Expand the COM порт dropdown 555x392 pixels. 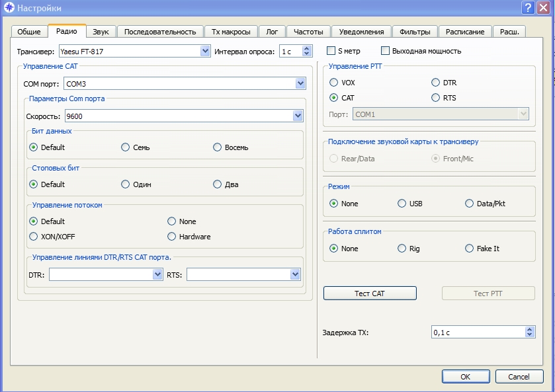pyautogui.click(x=300, y=84)
